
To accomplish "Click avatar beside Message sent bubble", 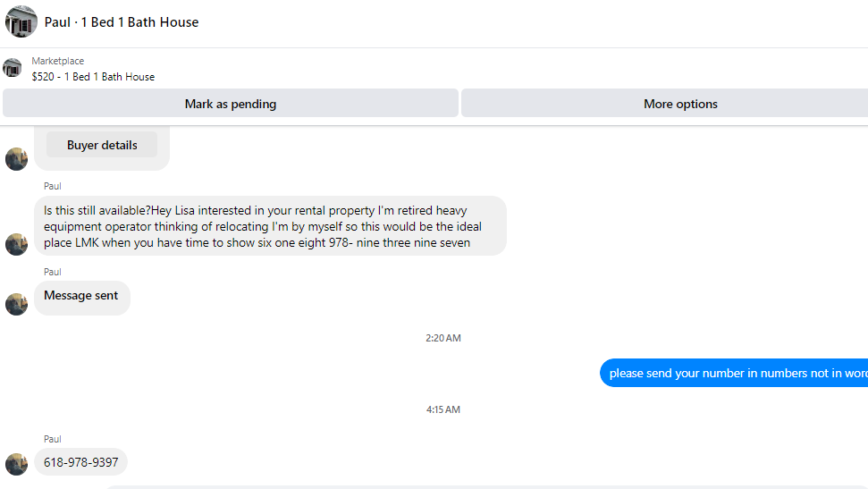I will tap(17, 304).
